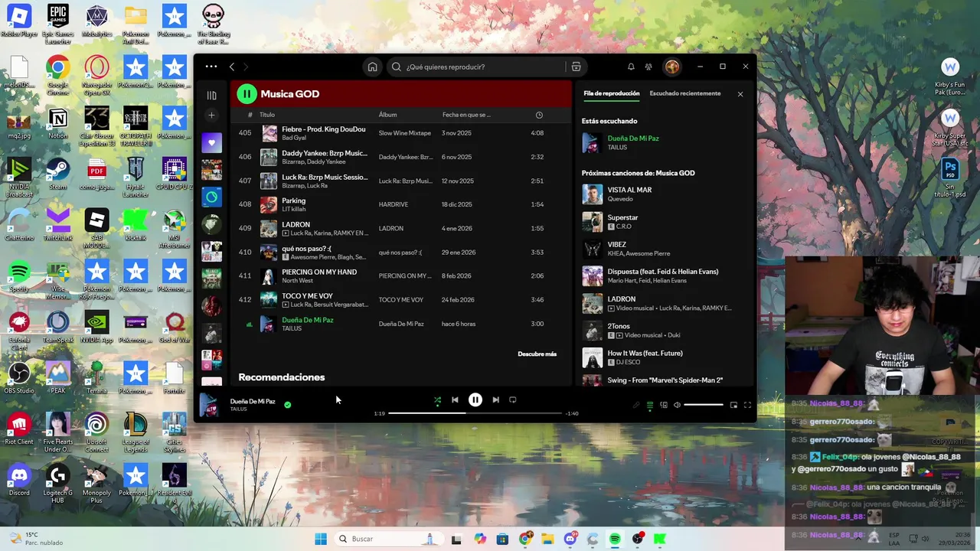Image resolution: width=980 pixels, height=551 pixels.
Task: Click the ¿Qué quieres reproducir? search field
Action: pos(475,67)
